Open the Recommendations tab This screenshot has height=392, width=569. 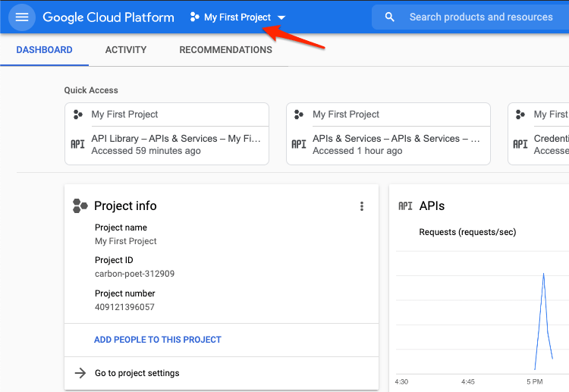(x=225, y=50)
